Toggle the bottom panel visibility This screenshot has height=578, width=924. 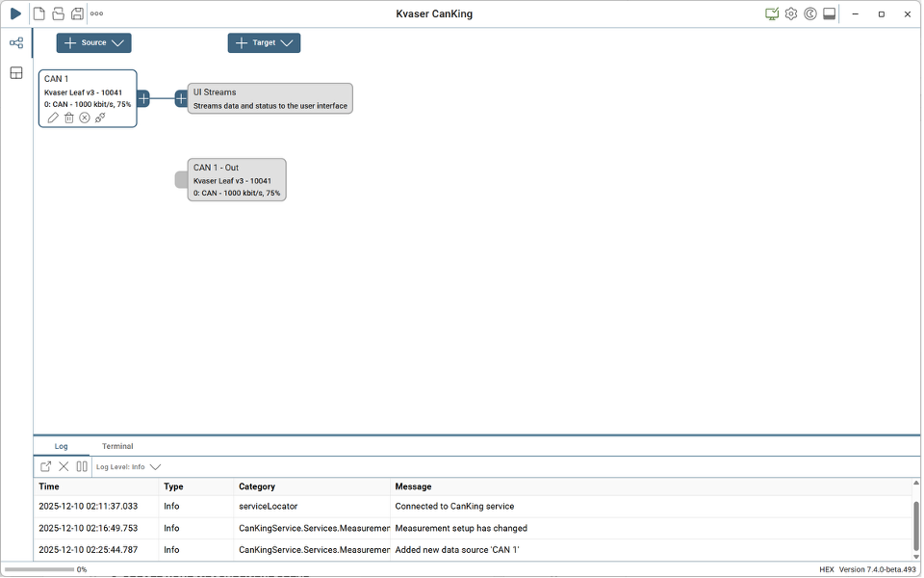(829, 13)
